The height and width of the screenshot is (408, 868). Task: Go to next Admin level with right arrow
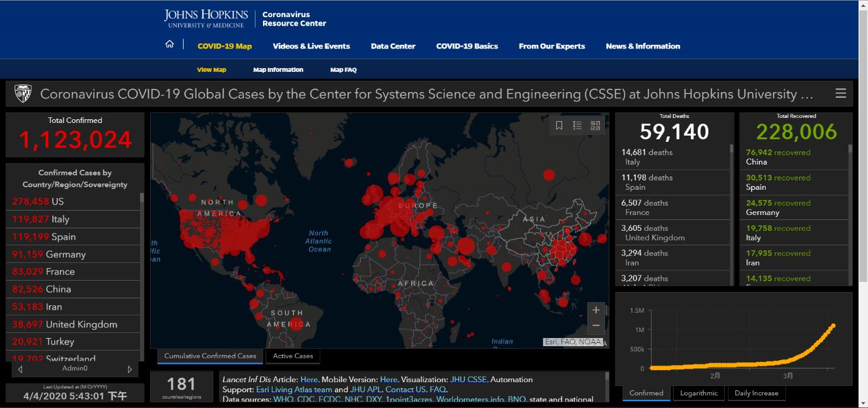coord(130,369)
